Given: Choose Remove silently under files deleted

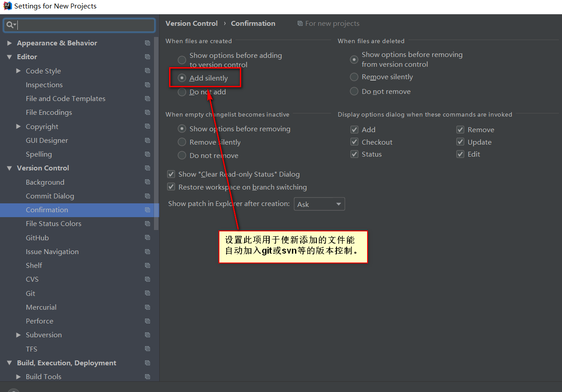Looking at the screenshot, I should click(354, 77).
